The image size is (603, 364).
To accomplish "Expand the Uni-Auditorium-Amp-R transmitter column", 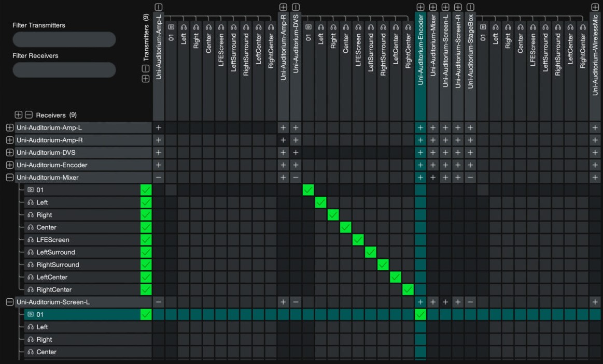I will pos(283,7).
